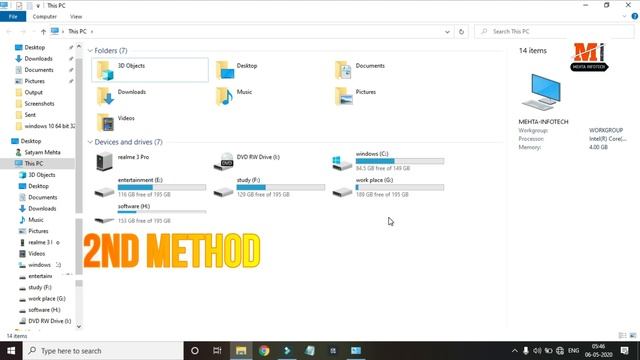Select windows 10 64 bit folder in sidebar
This screenshot has height=360, width=640.
pos(49,126)
